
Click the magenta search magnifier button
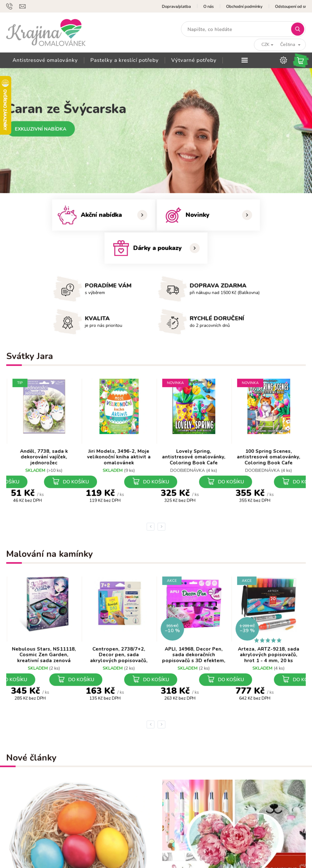tap(297, 29)
